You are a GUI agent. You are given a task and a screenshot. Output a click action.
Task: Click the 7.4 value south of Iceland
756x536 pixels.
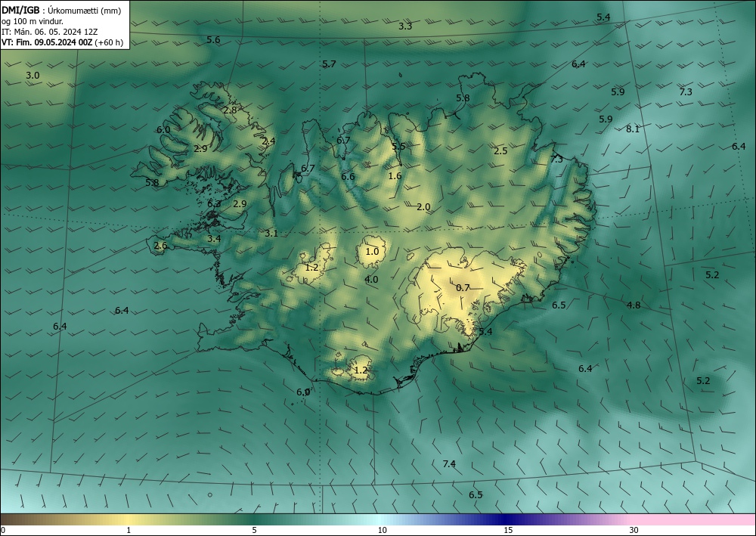point(449,463)
